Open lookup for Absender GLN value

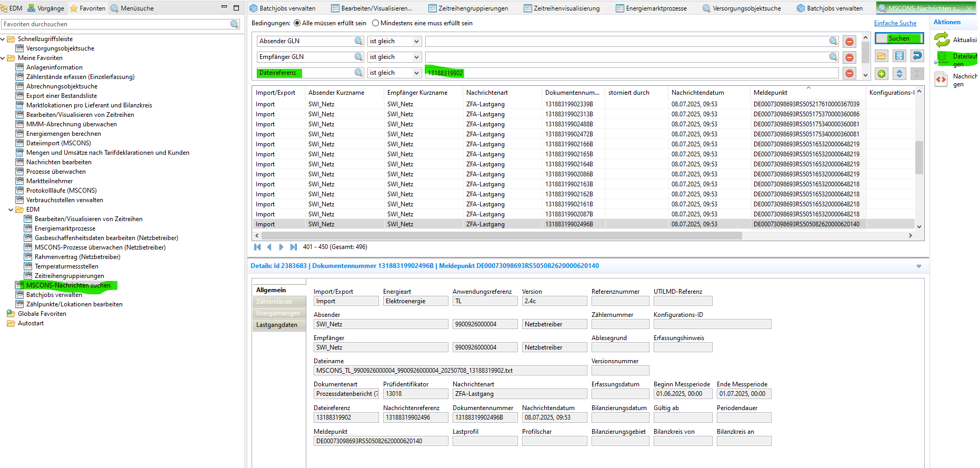[x=834, y=41]
